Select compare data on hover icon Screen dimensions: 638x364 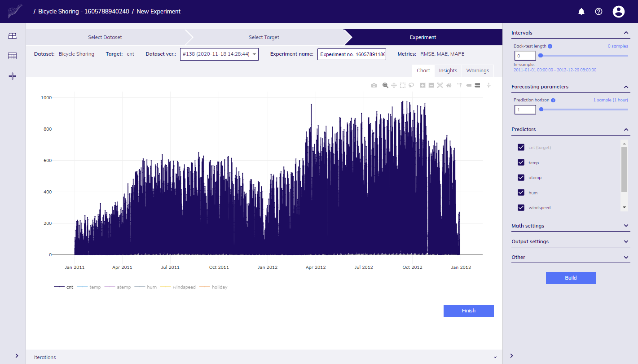tap(477, 85)
